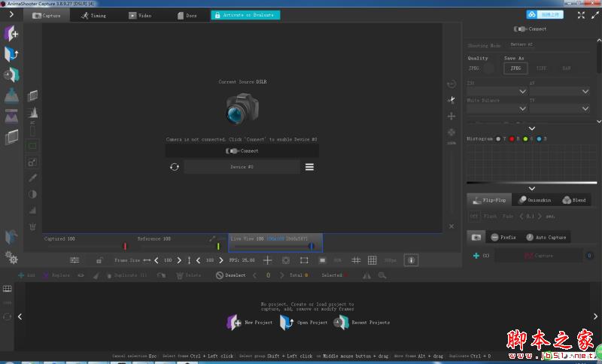Switch to the Timing tab
602x364 pixels.
coord(93,15)
